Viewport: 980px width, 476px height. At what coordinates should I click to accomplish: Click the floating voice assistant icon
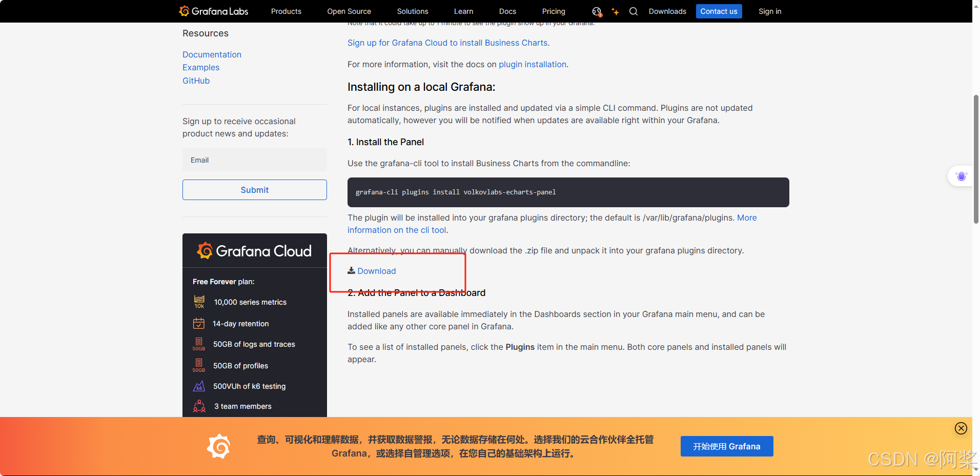pos(961,176)
